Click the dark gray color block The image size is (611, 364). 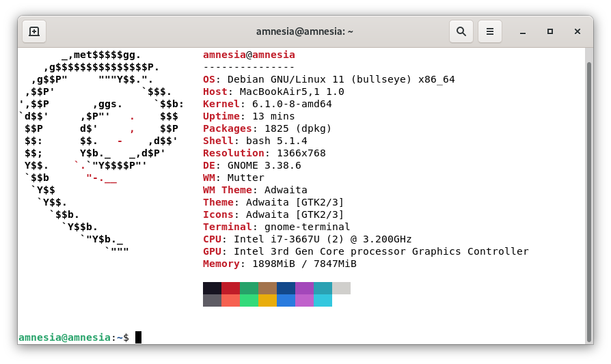tap(212, 300)
